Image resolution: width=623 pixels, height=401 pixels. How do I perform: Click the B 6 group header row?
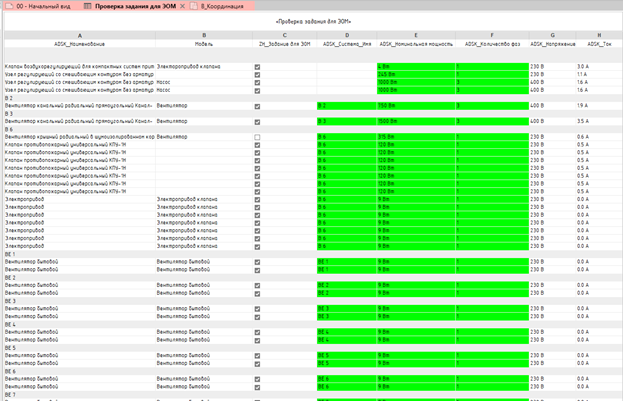click(313, 129)
